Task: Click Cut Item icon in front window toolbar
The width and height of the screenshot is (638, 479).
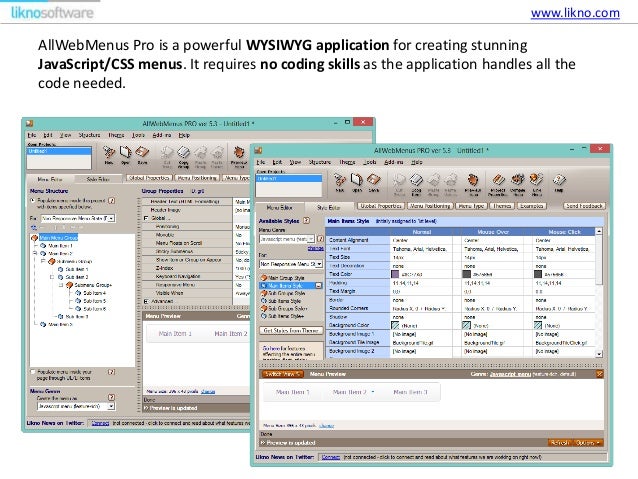Action: (x=399, y=183)
